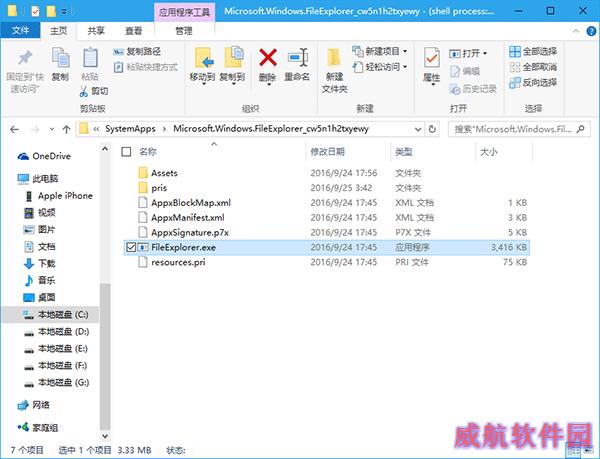Click SystemApps in the address bar

[x=130, y=129]
